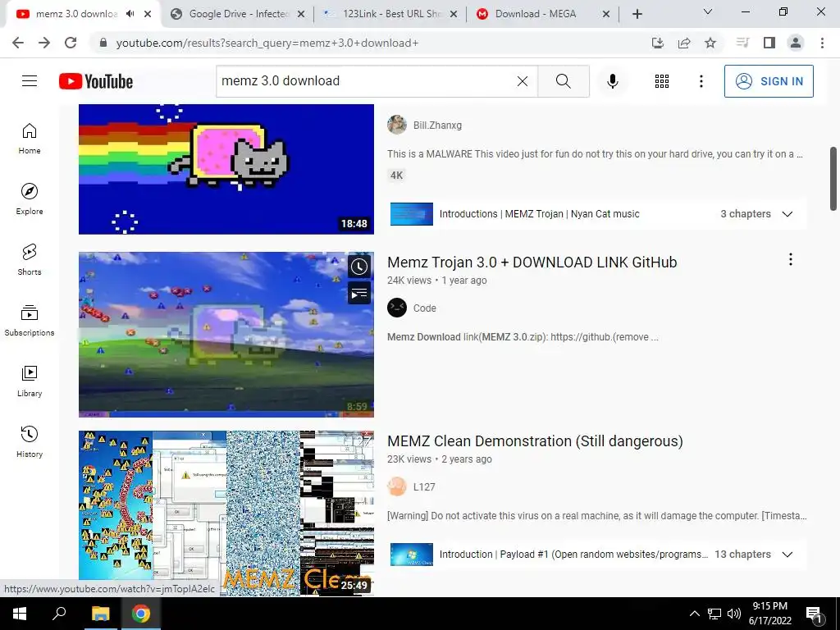
Task: Open options menu for Memz Trojan 3.0 video
Action: click(790, 260)
